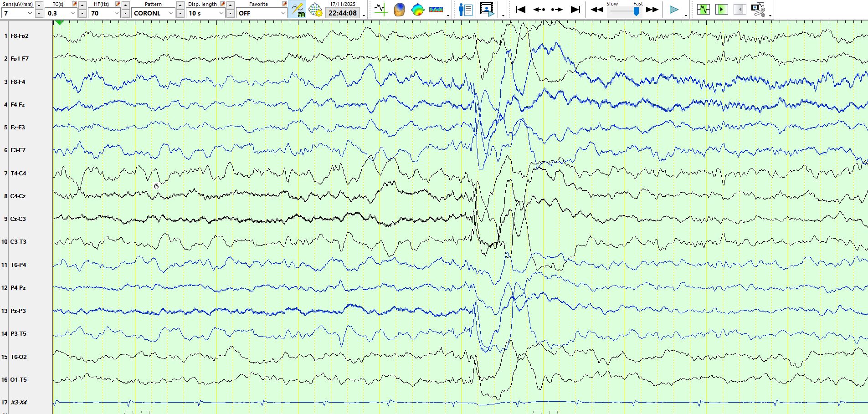Screen dimensions: 868x414
Task: Click the Slow/Fast playback speed slider handle
Action: 637,11
